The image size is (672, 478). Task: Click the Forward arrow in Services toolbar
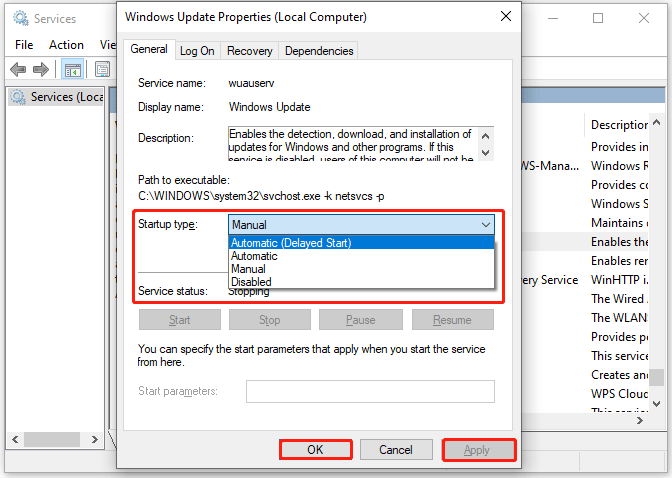point(41,69)
